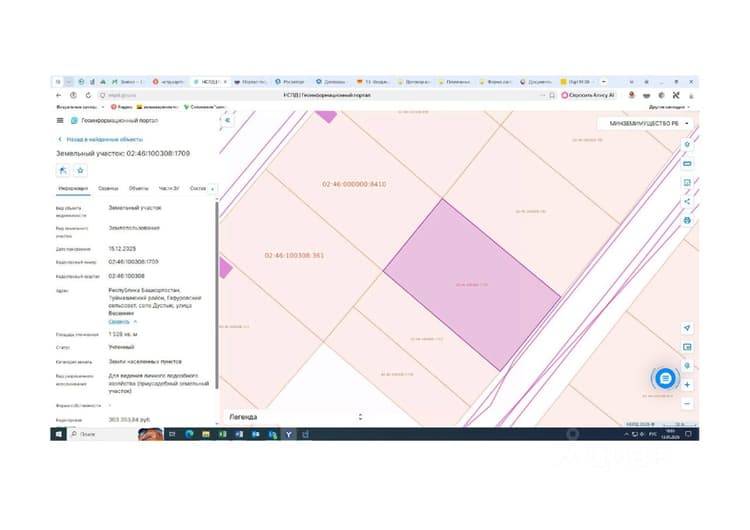The width and height of the screenshot is (750, 530).
Task: Click the top map layers tool icon
Action: coord(687,144)
